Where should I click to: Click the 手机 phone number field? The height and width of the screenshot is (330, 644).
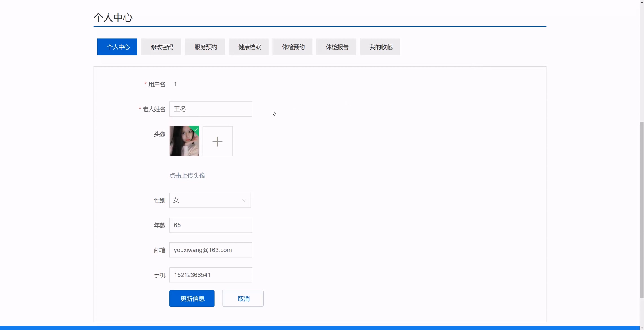tap(210, 275)
